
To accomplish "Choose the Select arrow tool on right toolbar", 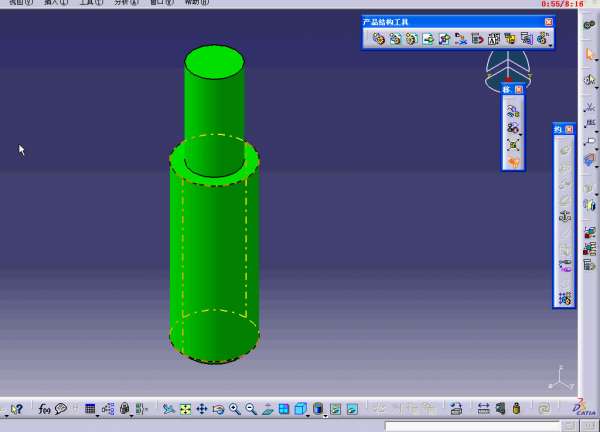I will [x=589, y=54].
